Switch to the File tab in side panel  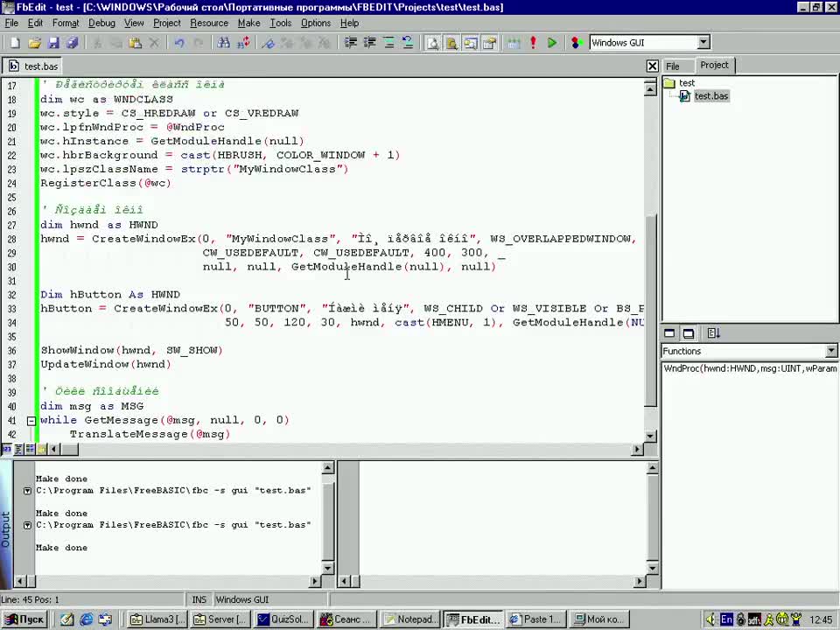pos(673,66)
